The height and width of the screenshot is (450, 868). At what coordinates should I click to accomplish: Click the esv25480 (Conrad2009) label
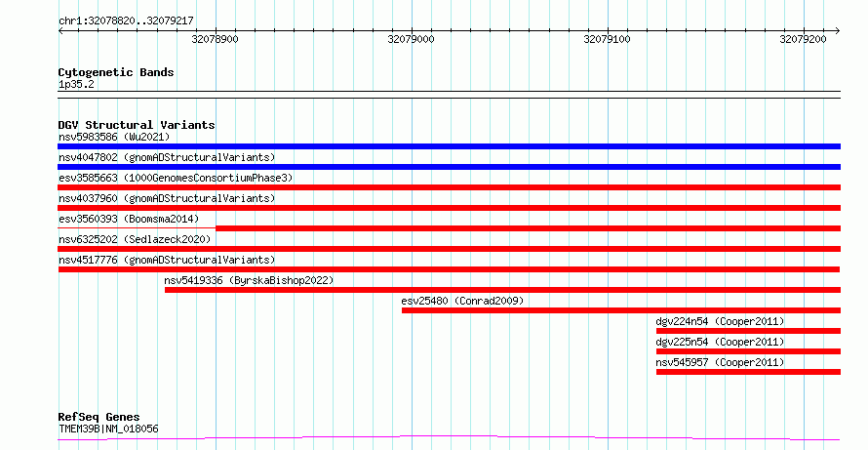coord(462,301)
